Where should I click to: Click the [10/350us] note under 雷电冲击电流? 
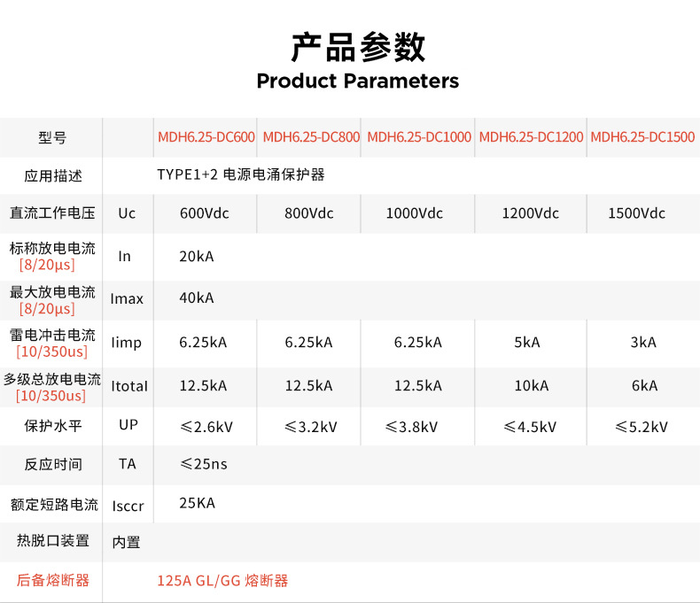51,352
